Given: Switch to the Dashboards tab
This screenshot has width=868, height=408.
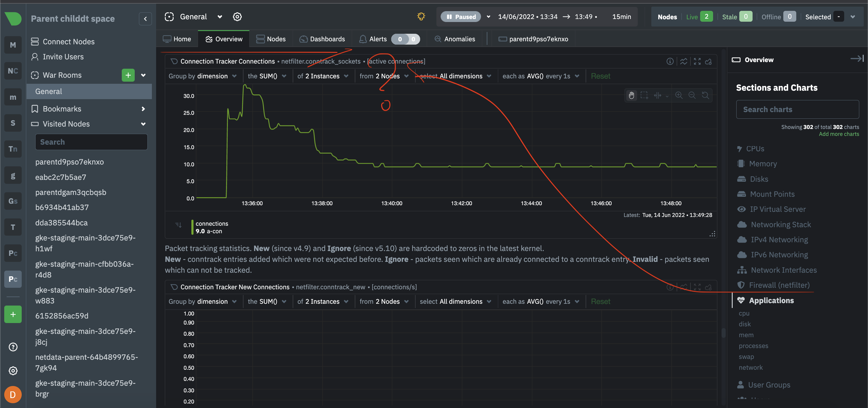Looking at the screenshot, I should click(x=322, y=39).
